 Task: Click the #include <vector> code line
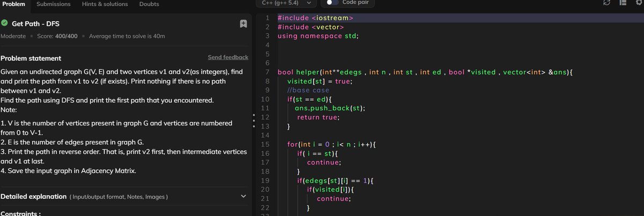[310, 27]
